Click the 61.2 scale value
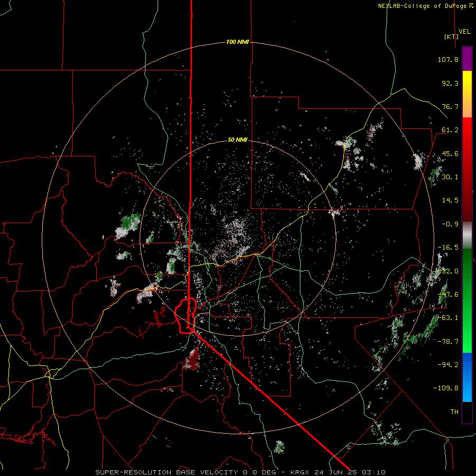The width and height of the screenshot is (476, 476). 450,130
